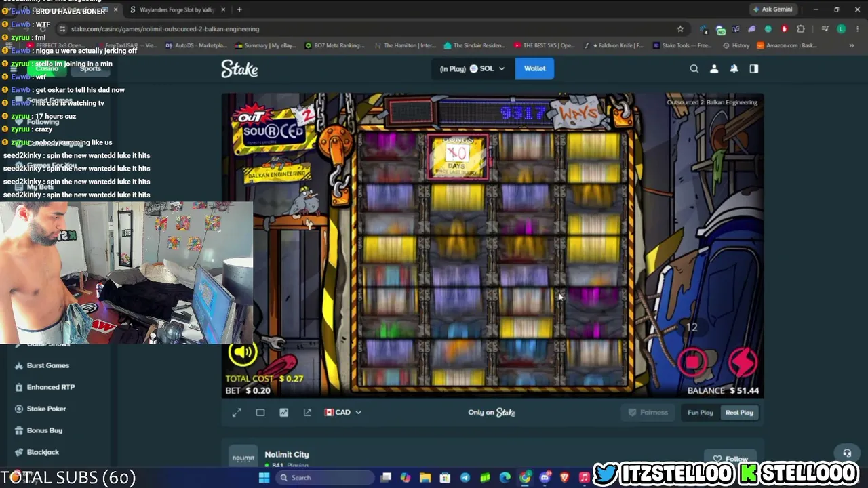This screenshot has height=488, width=868.
Task: Open the Falchion Knife bookmark
Action: click(613, 45)
